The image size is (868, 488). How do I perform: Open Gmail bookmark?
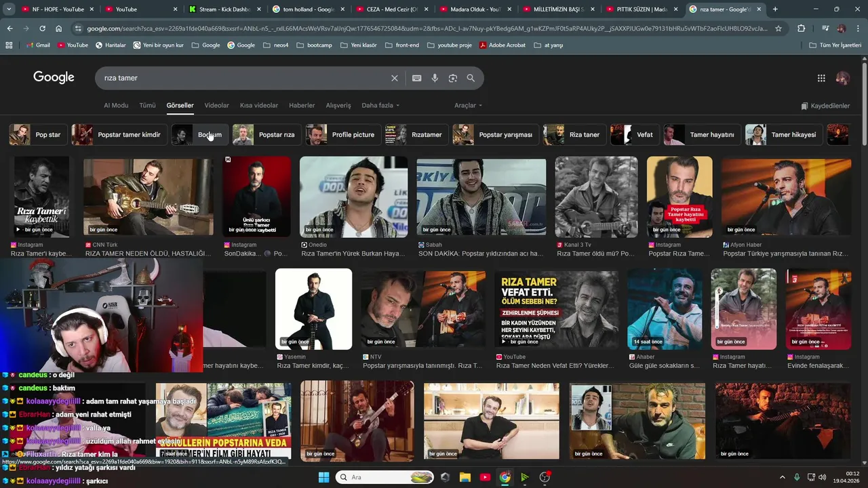click(38, 45)
